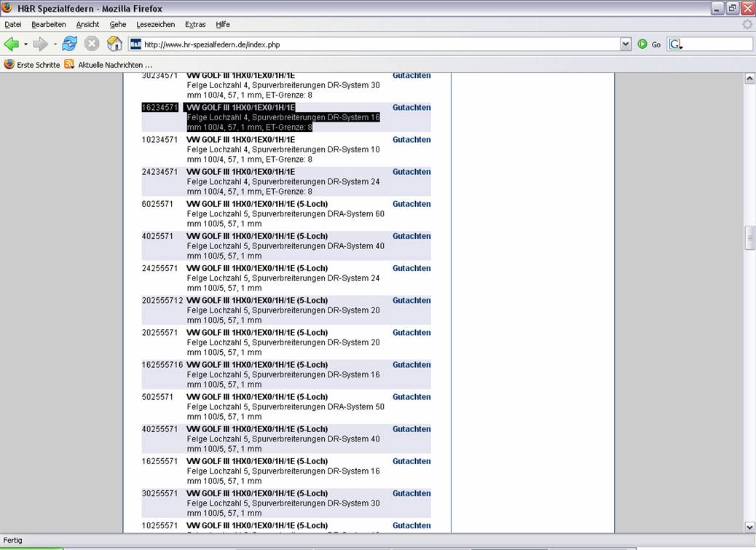Open the Ansicht menu
Screen dimensions: 756x550
pyautogui.click(x=87, y=24)
